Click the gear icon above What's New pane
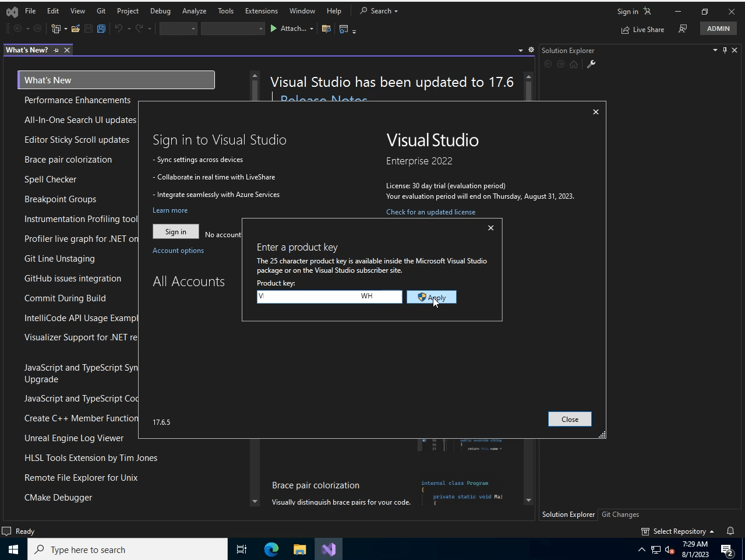 (531, 50)
